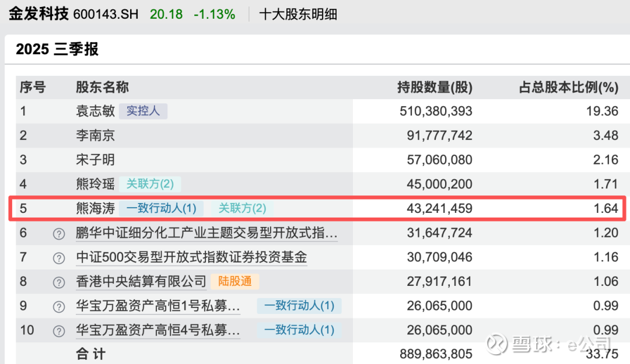Click the 金发科技 stock name in the header
The height and width of the screenshot is (364, 630).
pyautogui.click(x=38, y=14)
